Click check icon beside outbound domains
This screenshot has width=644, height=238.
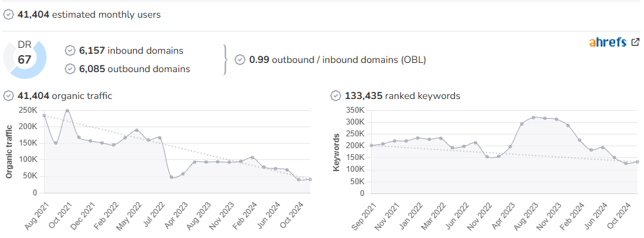point(70,69)
